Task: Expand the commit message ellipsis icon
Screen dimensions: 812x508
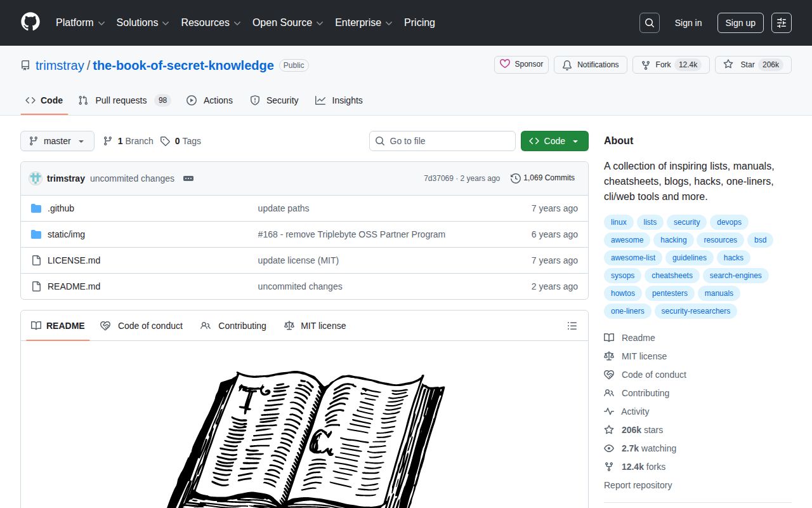Action: click(188, 178)
